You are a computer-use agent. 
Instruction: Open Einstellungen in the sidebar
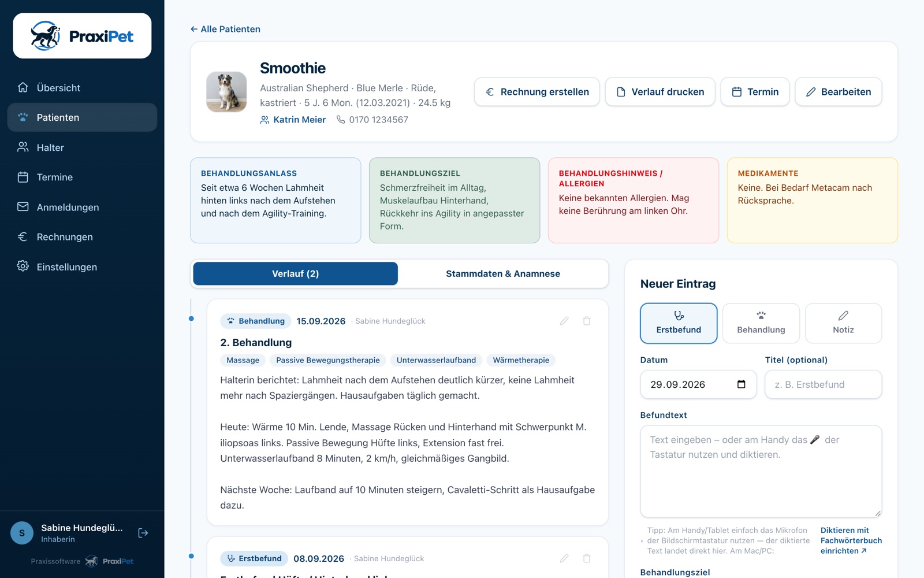pos(82,266)
